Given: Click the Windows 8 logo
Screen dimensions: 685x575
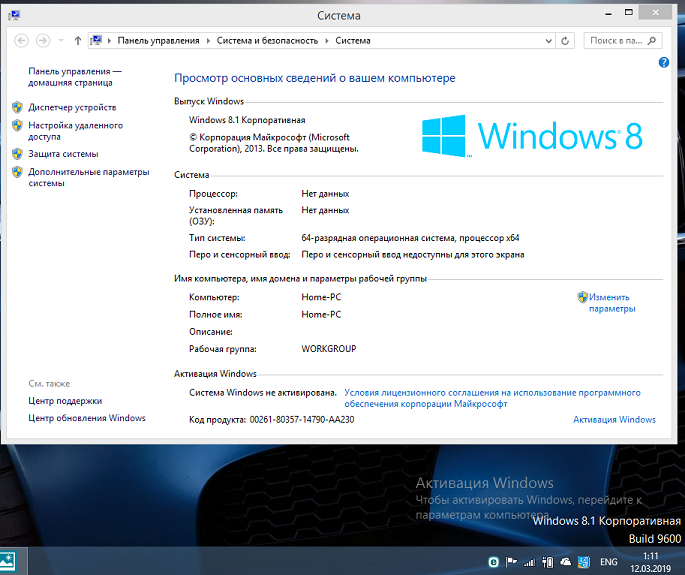Looking at the screenshot, I should (x=532, y=136).
